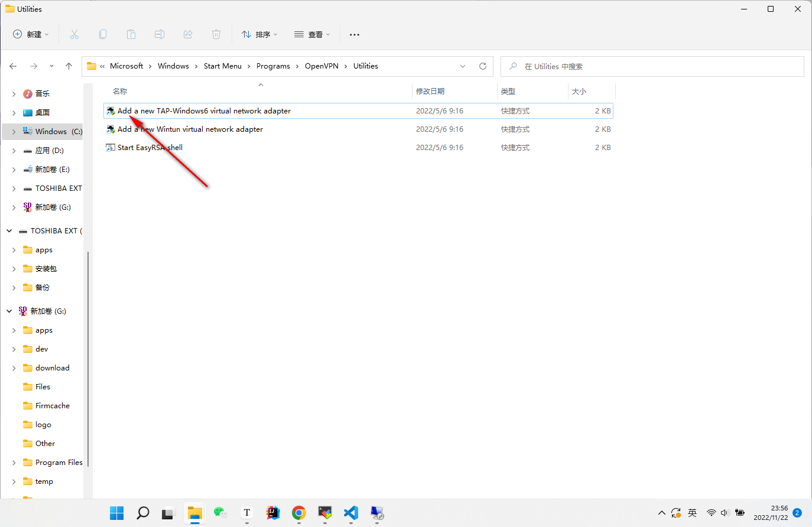Click Microsoft in the breadcrumb path
This screenshot has height=527, width=812.
click(126, 66)
